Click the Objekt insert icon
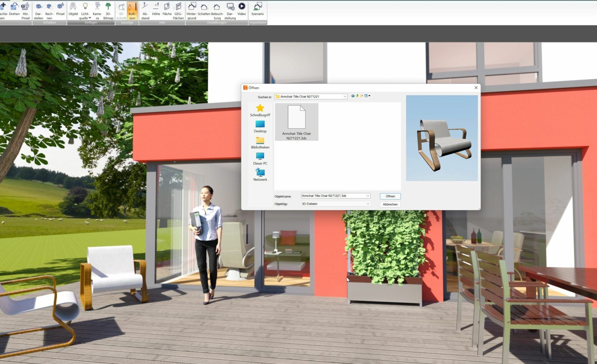The width and height of the screenshot is (597, 364). click(73, 9)
